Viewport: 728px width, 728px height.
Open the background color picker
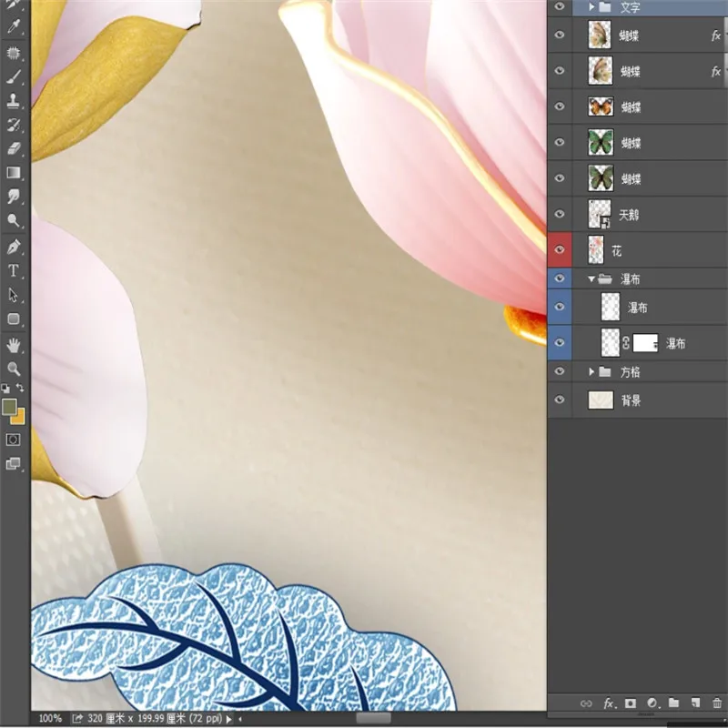(19, 418)
